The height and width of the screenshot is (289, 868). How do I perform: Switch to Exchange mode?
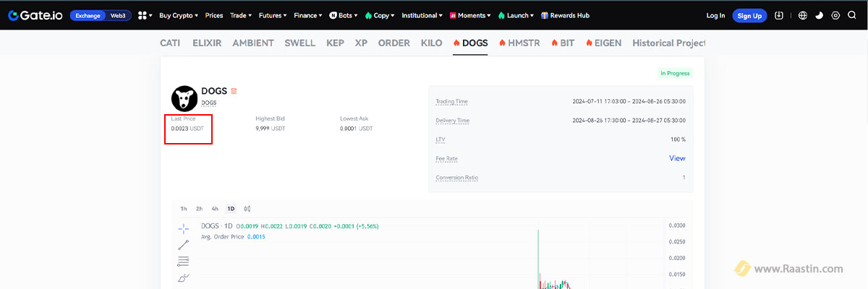coord(88,15)
